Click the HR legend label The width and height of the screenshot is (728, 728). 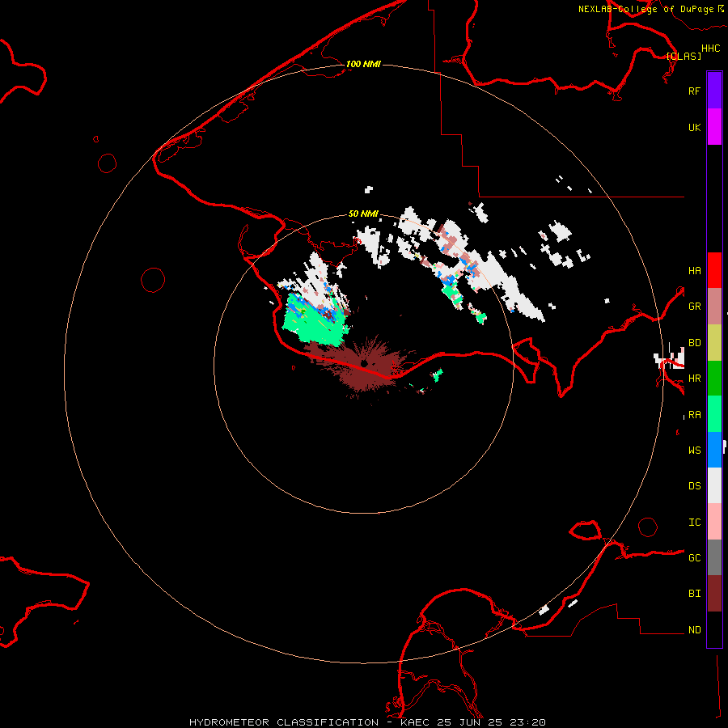coord(694,379)
